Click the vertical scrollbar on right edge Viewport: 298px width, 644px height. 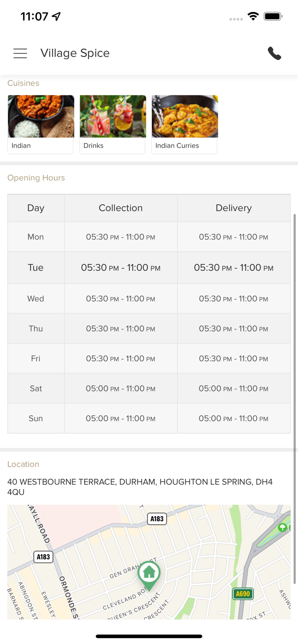point(295,399)
